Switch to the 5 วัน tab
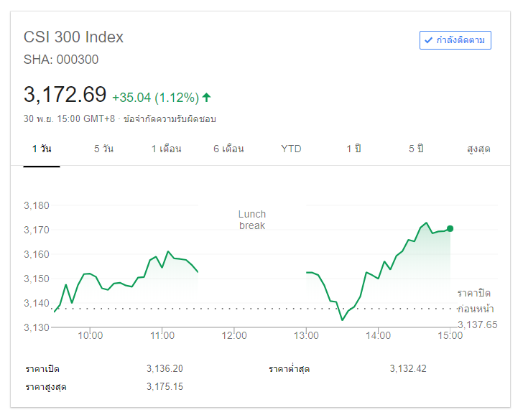Image resolution: width=523 pixels, height=420 pixels. pos(103,149)
